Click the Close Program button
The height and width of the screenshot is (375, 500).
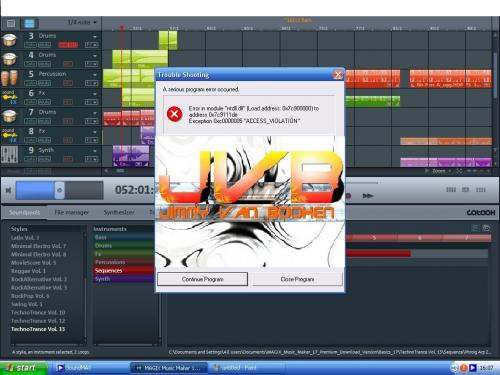(x=297, y=279)
